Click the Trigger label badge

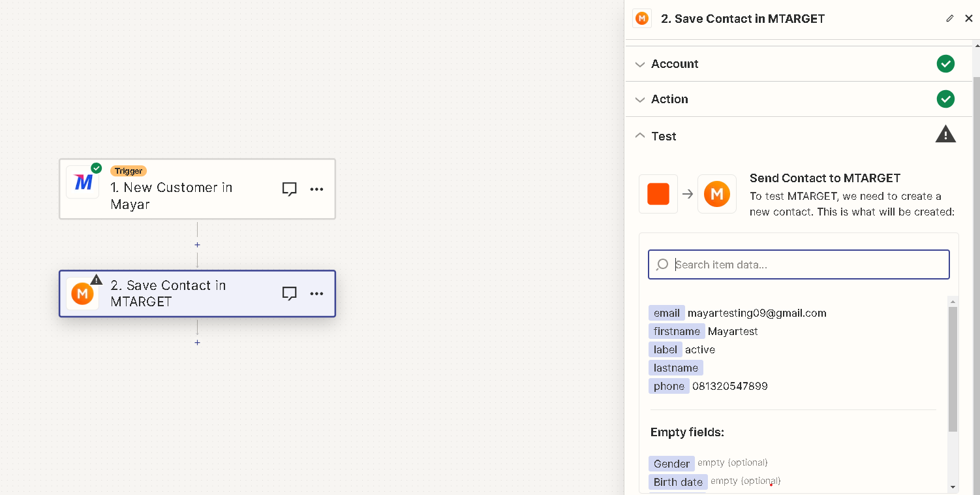pyautogui.click(x=129, y=170)
